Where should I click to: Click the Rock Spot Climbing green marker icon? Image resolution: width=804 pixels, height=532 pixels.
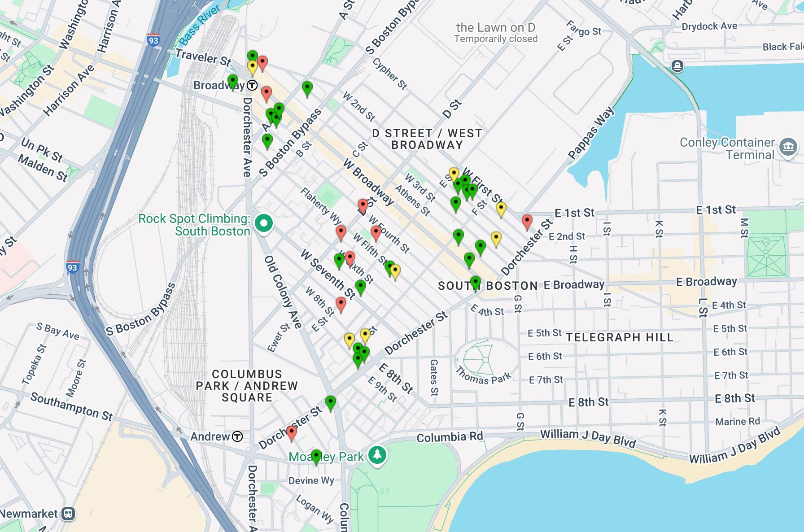pyautogui.click(x=264, y=223)
